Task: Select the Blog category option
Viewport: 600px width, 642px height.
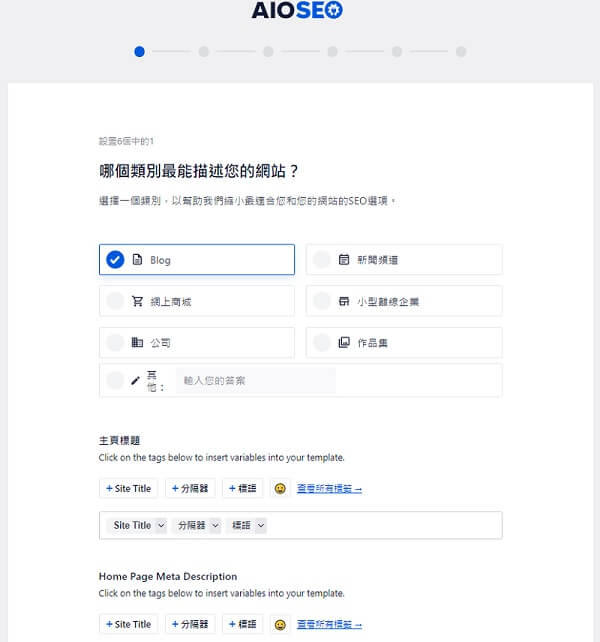Action: [197, 260]
